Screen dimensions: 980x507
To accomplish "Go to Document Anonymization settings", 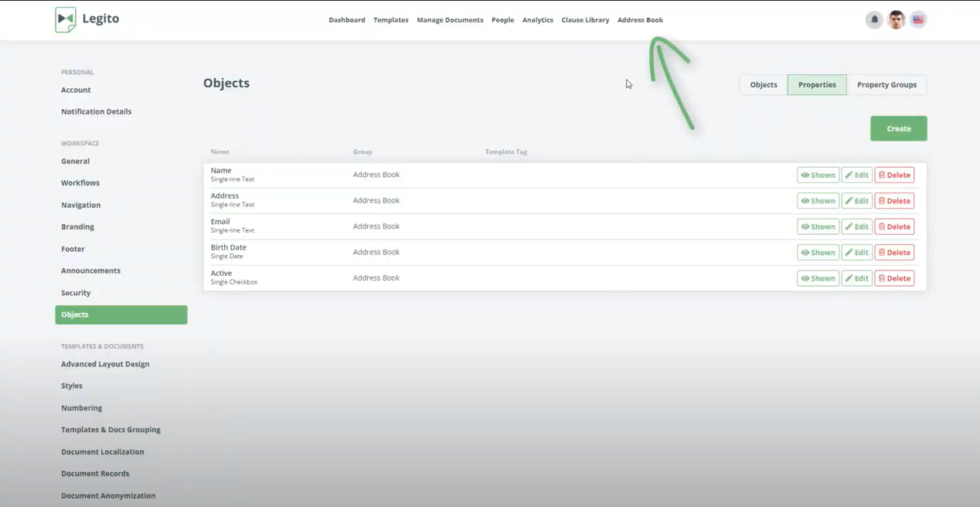I will pyautogui.click(x=108, y=495).
